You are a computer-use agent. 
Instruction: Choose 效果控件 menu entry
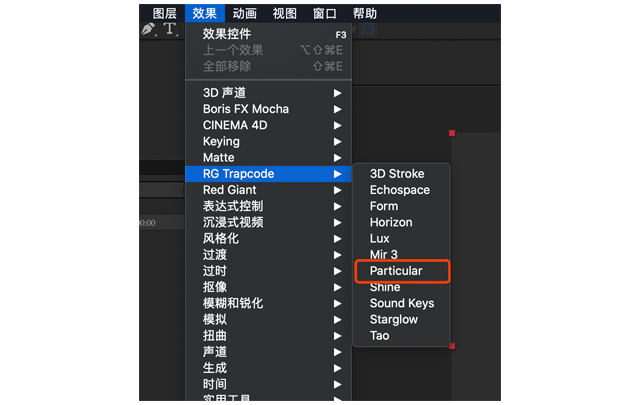268,34
